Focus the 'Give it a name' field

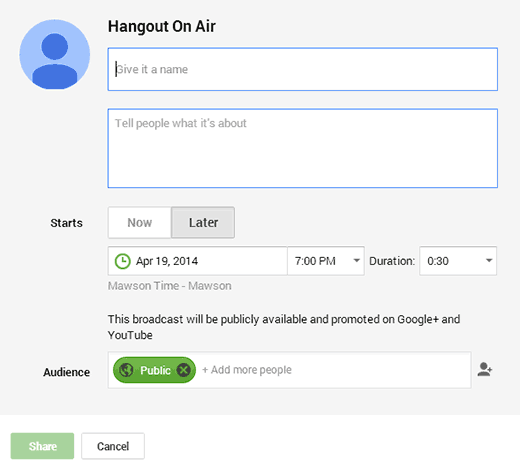(303, 69)
